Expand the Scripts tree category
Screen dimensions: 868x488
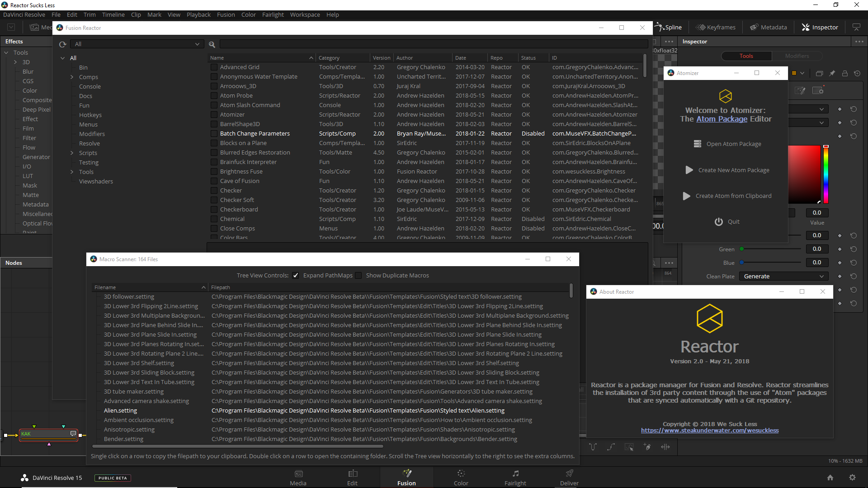pos(72,153)
